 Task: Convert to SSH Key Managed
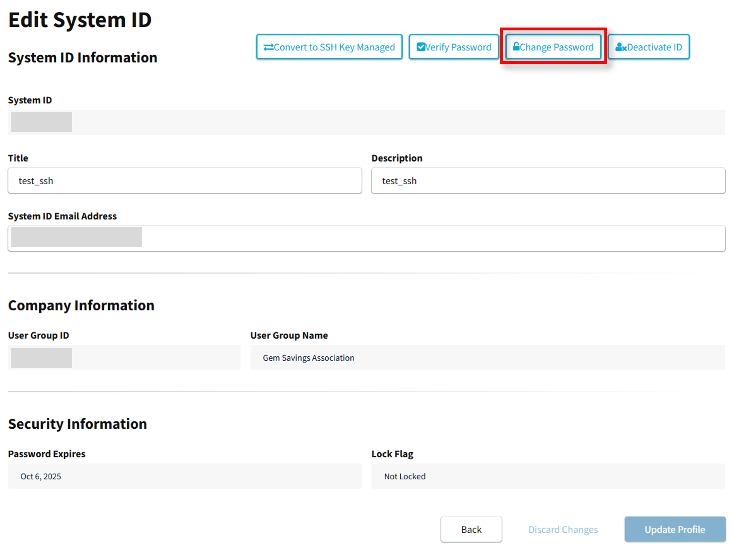(x=329, y=47)
